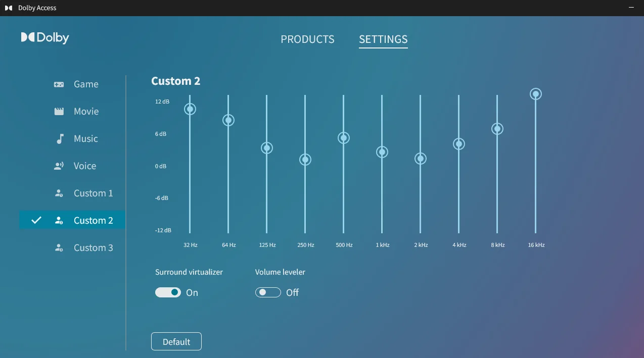
Task: Click the Custom 3 profile icon
Action: [59, 248]
